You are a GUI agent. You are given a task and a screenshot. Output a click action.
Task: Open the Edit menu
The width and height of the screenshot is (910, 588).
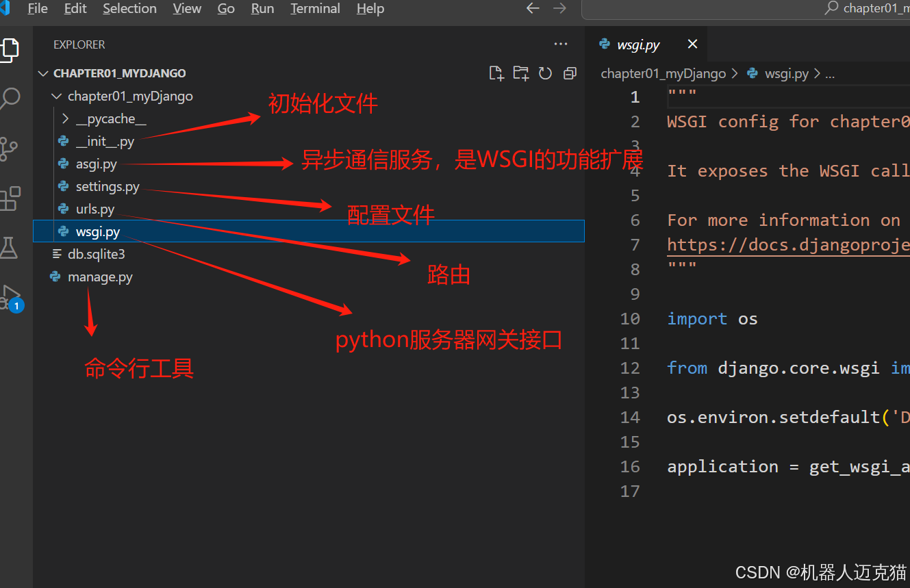tap(75, 9)
